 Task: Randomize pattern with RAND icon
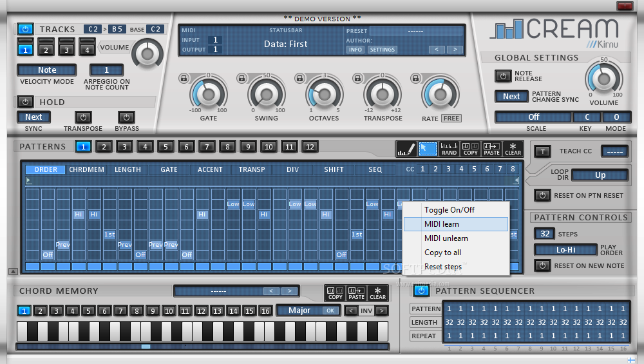[x=449, y=149]
